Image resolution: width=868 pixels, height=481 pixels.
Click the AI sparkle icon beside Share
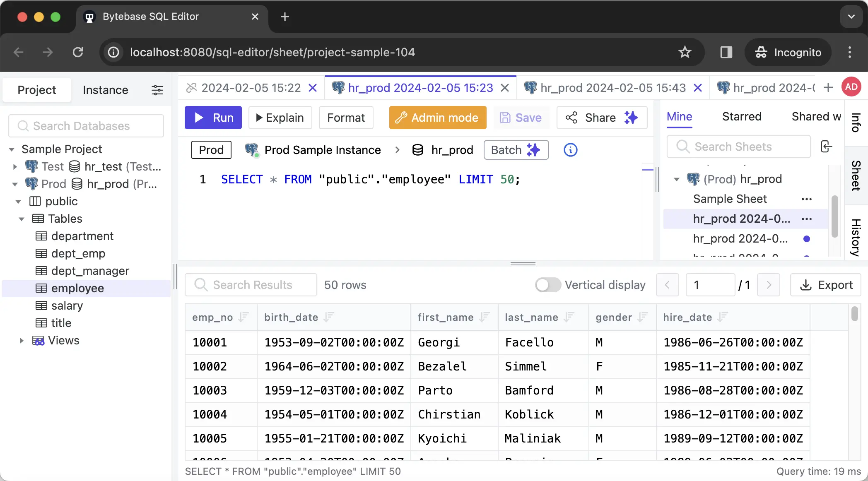coord(631,118)
